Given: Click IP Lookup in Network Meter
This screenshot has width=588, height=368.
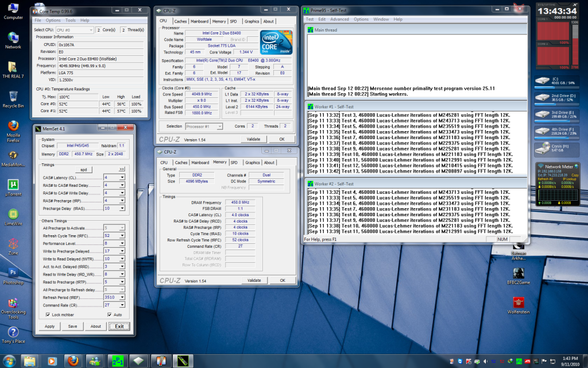Looking at the screenshot, I should 569,179.
